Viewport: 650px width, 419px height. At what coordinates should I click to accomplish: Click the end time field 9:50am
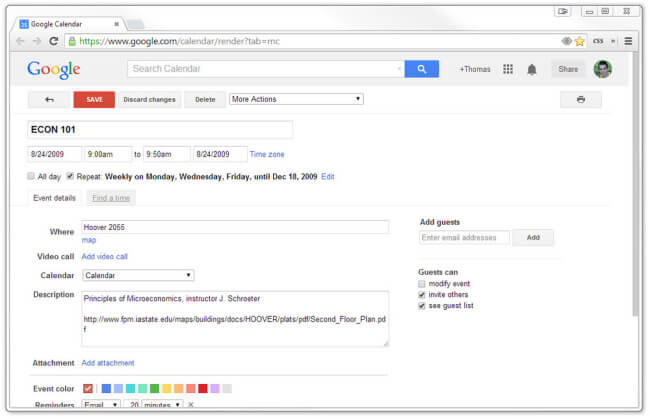[167, 154]
